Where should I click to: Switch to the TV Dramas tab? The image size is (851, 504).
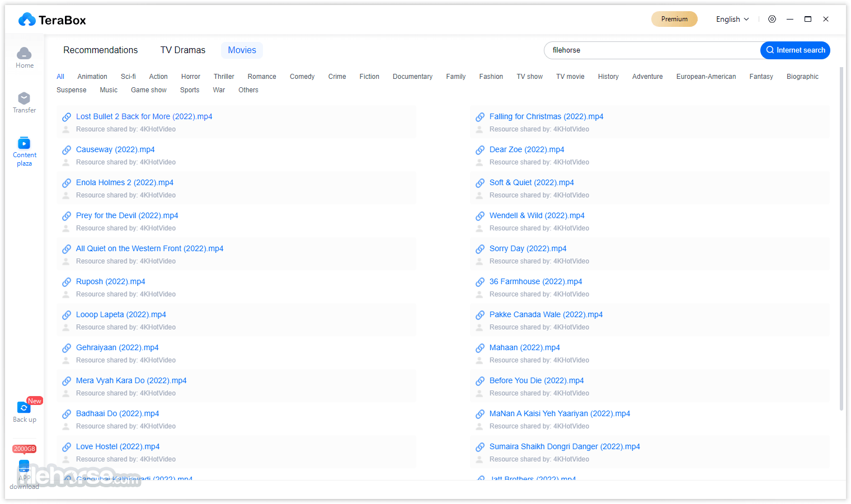pos(183,50)
